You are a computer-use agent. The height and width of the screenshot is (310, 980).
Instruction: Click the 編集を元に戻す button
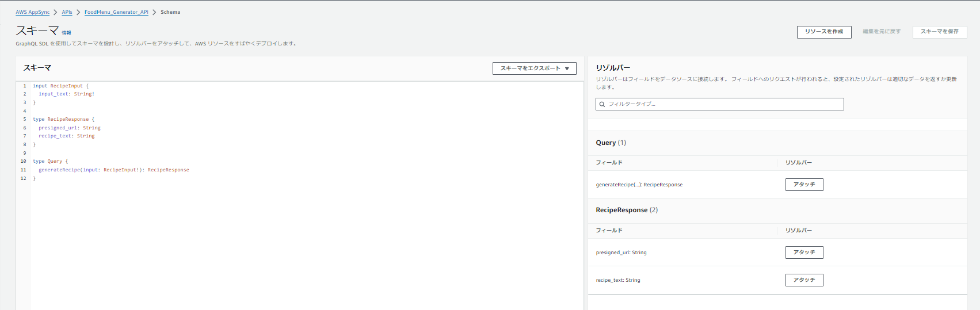(882, 32)
